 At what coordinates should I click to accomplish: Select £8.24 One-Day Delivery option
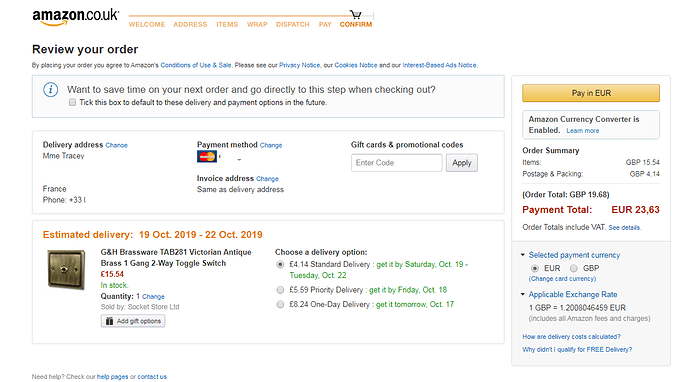(280, 305)
